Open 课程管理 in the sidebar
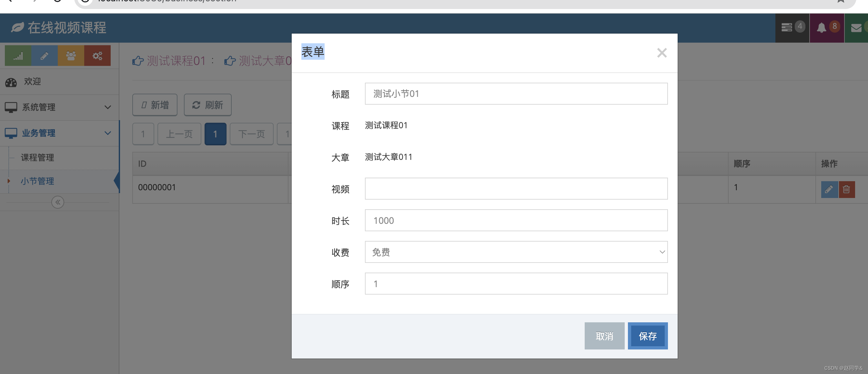 [x=37, y=158]
